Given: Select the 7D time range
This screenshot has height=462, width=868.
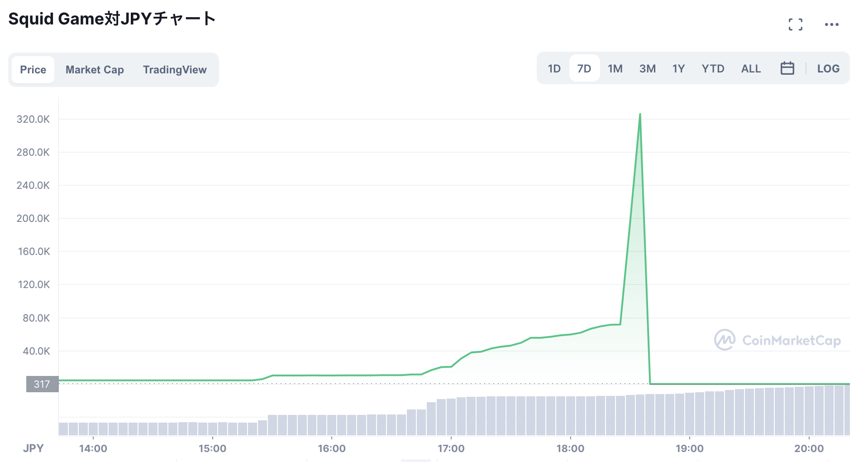Looking at the screenshot, I should pos(584,68).
